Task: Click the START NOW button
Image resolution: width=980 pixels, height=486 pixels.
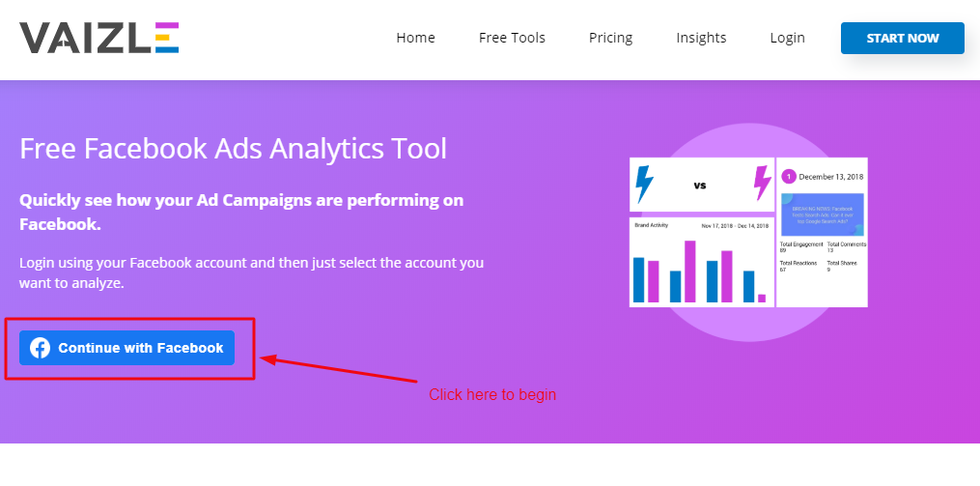Action: pyautogui.click(x=903, y=38)
